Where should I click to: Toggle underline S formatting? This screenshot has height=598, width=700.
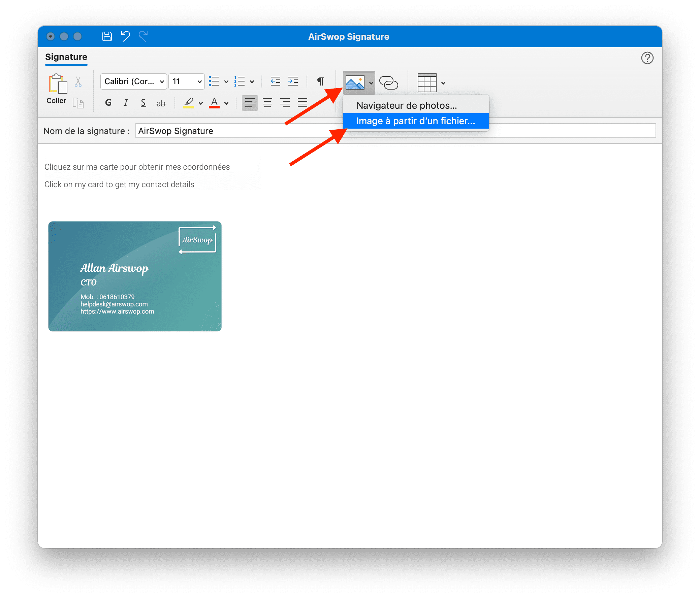[x=143, y=103]
